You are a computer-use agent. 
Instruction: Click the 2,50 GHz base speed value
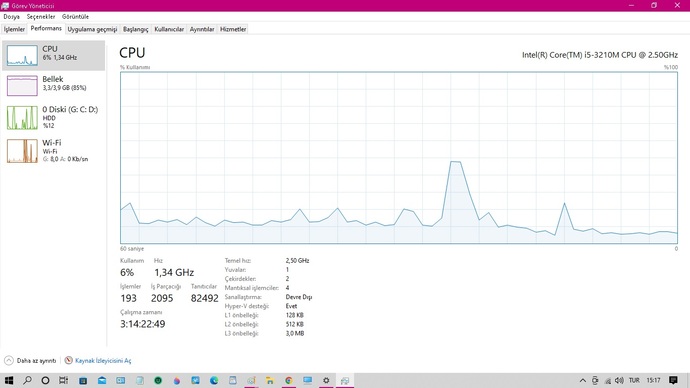297,260
